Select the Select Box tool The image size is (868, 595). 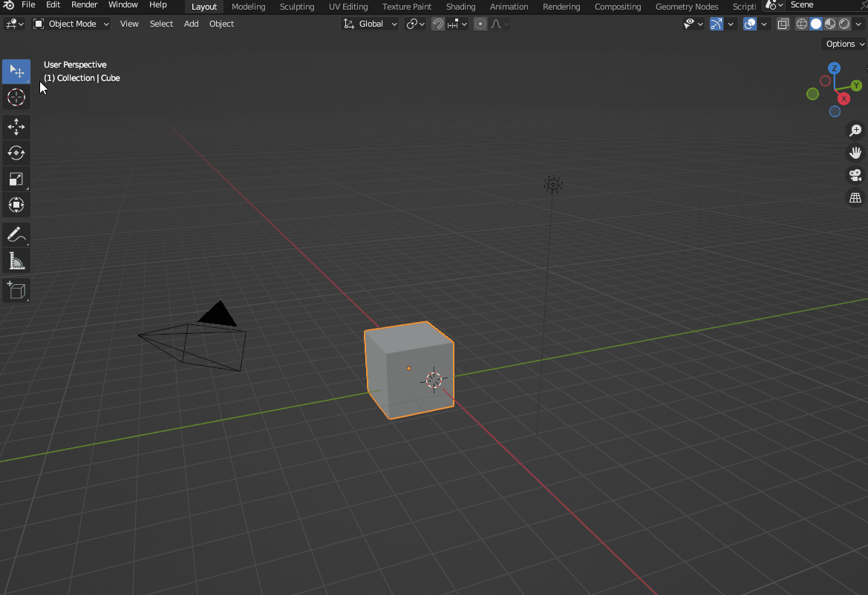[x=16, y=71]
